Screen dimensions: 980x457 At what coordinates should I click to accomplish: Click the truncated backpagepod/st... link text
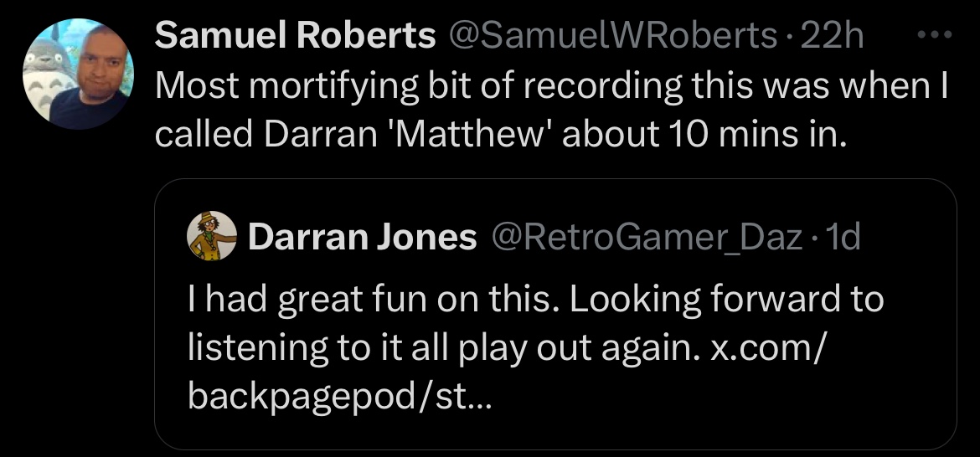[340, 397]
